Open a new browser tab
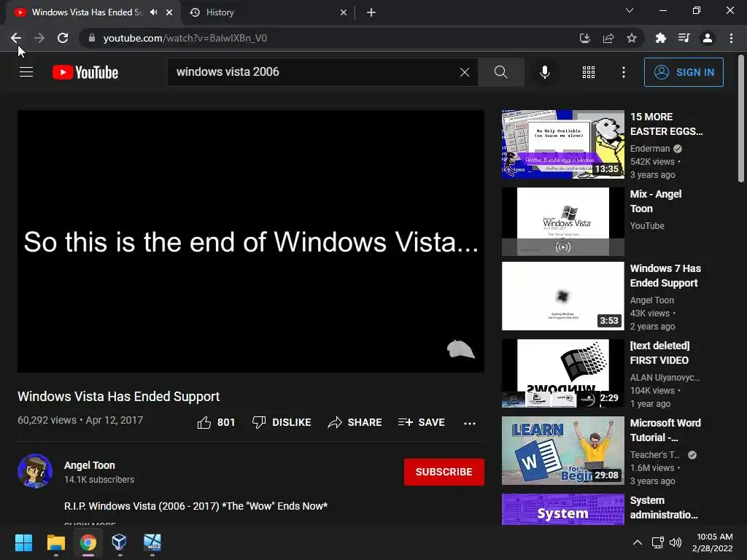 coord(371,12)
